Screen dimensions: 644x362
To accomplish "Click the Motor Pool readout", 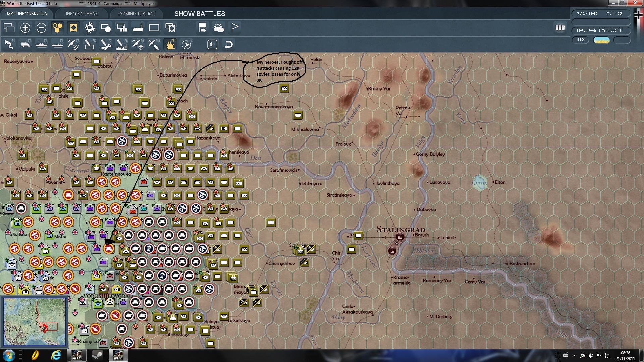I will point(601,31).
